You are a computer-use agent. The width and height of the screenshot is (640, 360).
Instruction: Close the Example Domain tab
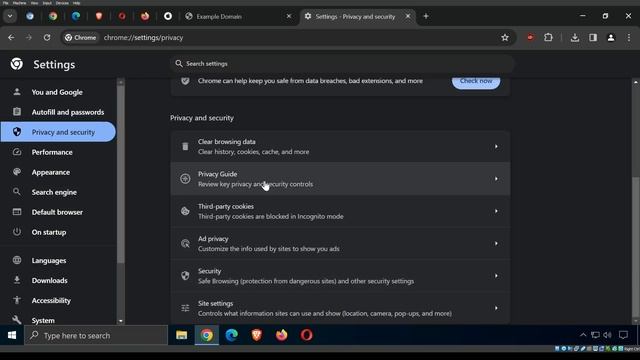(289, 16)
